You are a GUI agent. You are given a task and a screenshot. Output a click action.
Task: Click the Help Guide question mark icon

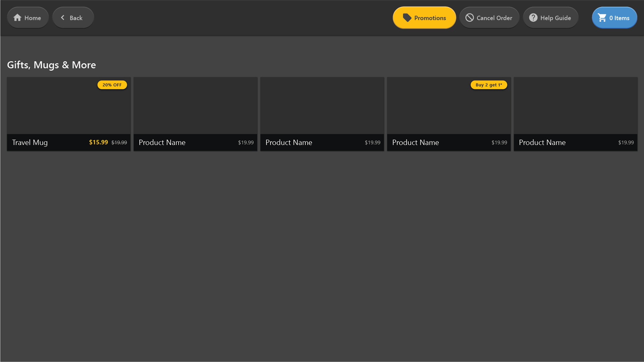click(x=533, y=18)
